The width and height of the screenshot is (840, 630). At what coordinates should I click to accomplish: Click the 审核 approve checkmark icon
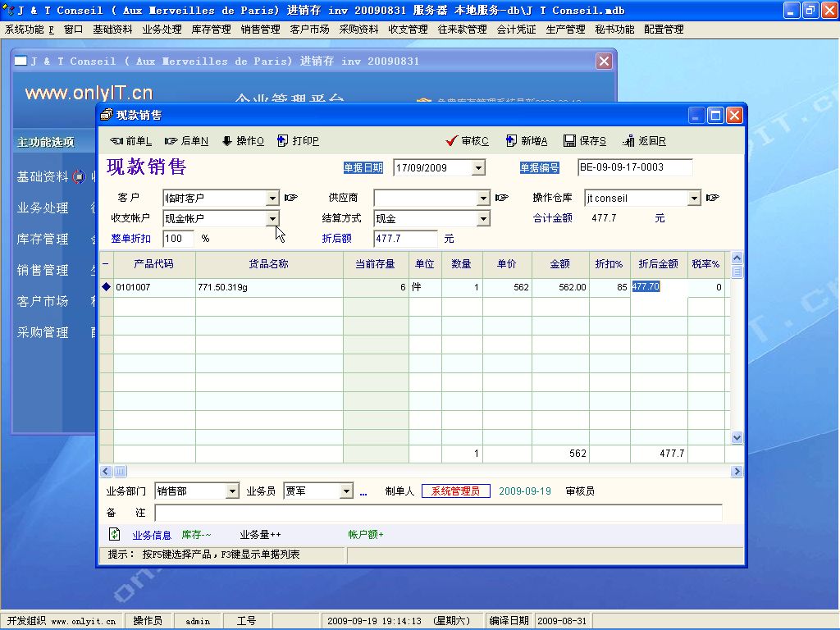(x=451, y=141)
